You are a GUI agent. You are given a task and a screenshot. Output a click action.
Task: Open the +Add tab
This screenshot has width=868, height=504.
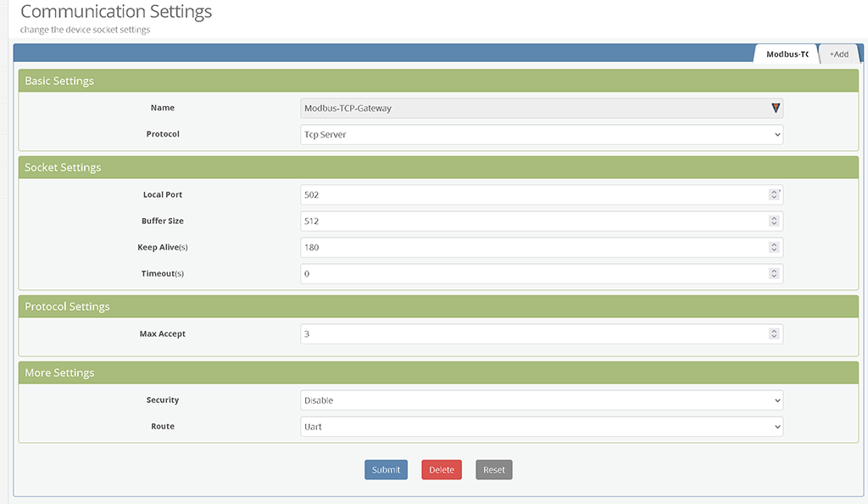pos(838,54)
